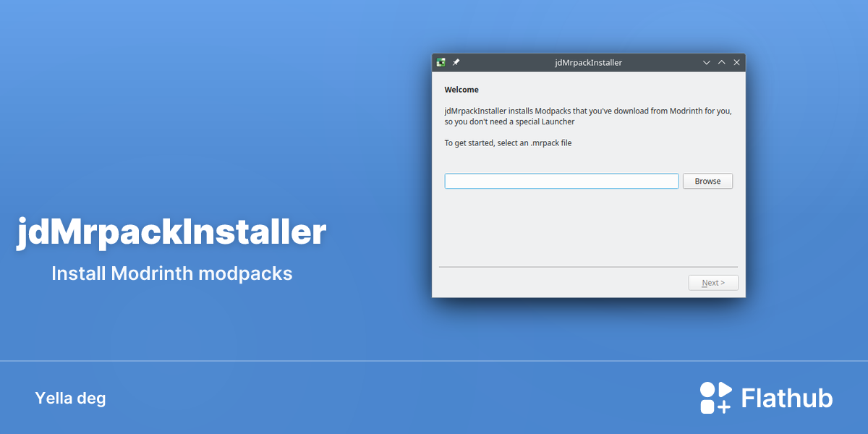The width and height of the screenshot is (868, 434).
Task: Maximize the jdMrpackInstaller window
Action: click(x=721, y=63)
